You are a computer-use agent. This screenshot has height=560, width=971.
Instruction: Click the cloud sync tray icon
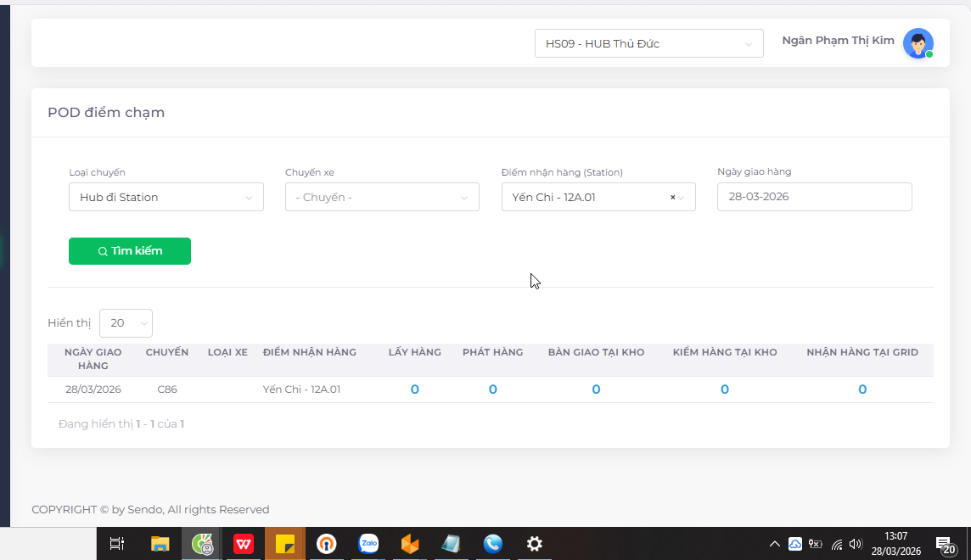pyautogui.click(x=795, y=544)
